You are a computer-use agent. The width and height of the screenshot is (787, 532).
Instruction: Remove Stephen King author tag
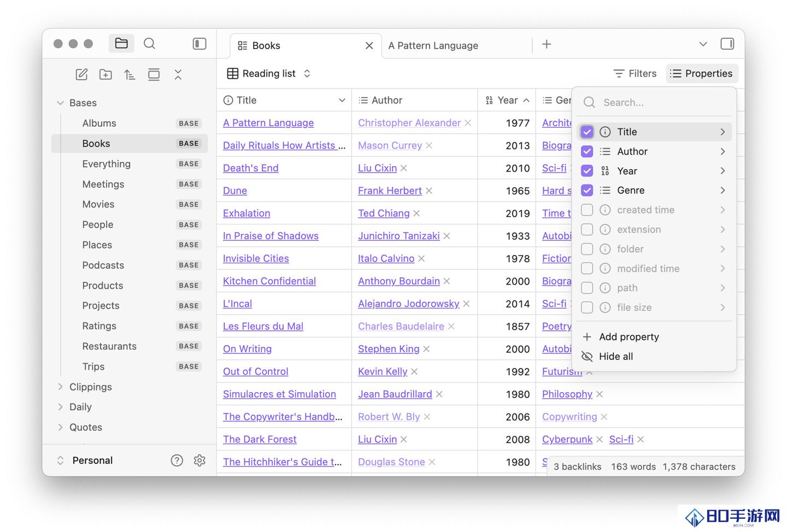[x=426, y=348]
